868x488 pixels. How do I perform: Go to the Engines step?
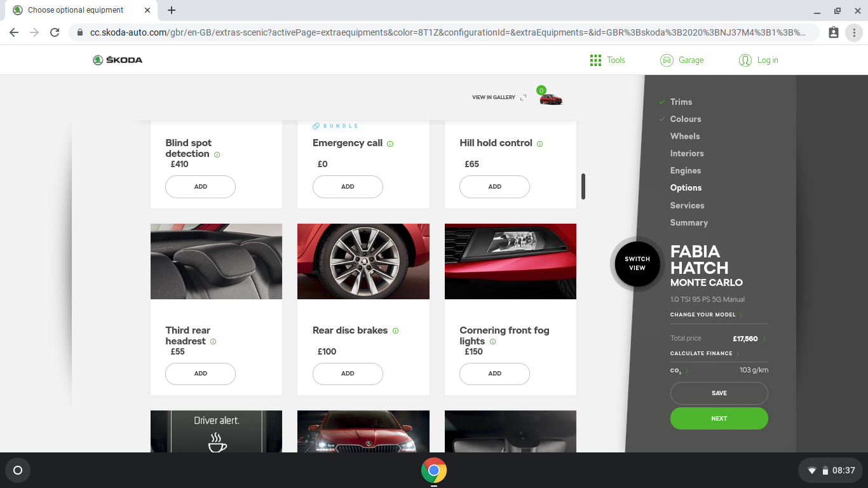click(686, 170)
